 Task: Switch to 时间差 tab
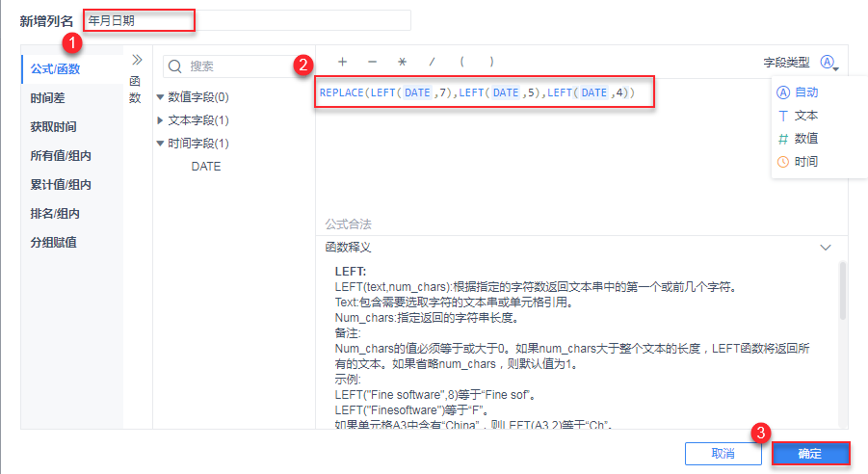tap(72, 98)
